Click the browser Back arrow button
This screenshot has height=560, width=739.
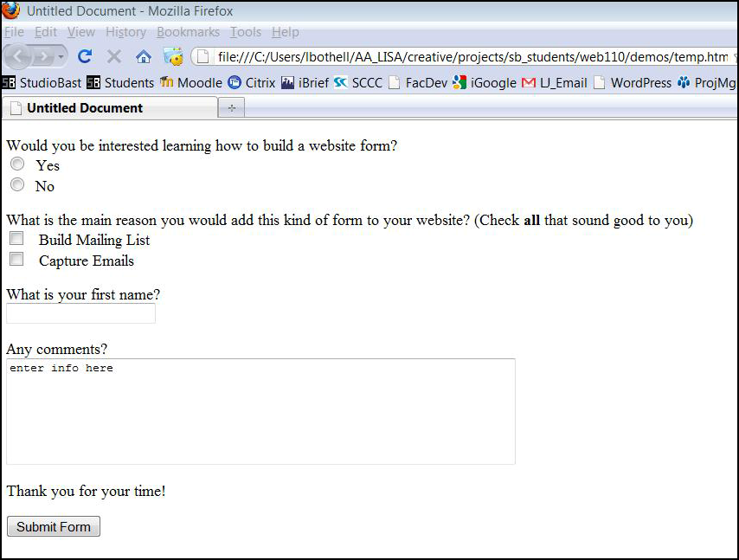pos(19,56)
